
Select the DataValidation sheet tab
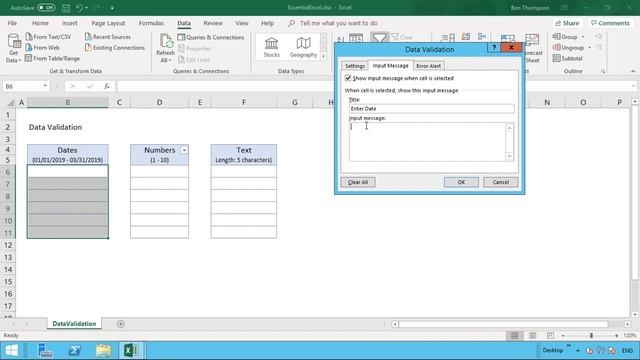tap(74, 324)
